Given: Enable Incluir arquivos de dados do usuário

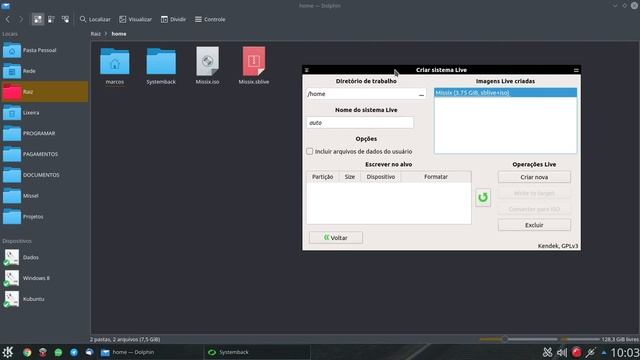Looking at the screenshot, I should point(310,151).
